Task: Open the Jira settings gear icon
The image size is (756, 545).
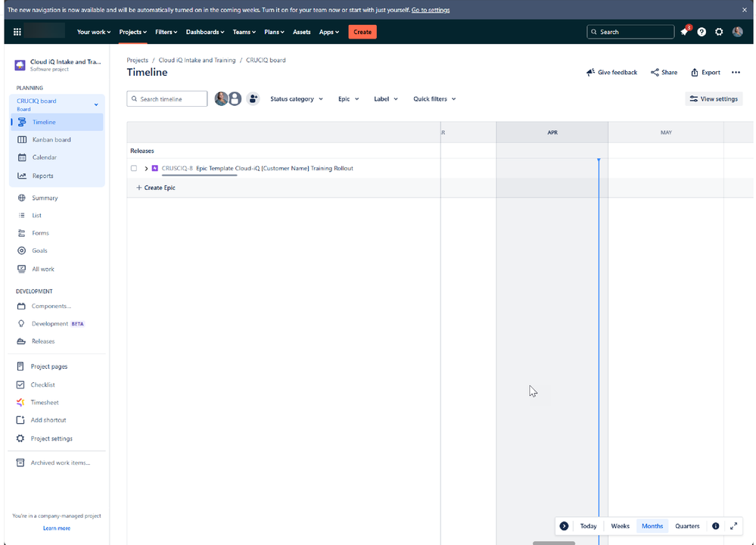Action: 719,32
